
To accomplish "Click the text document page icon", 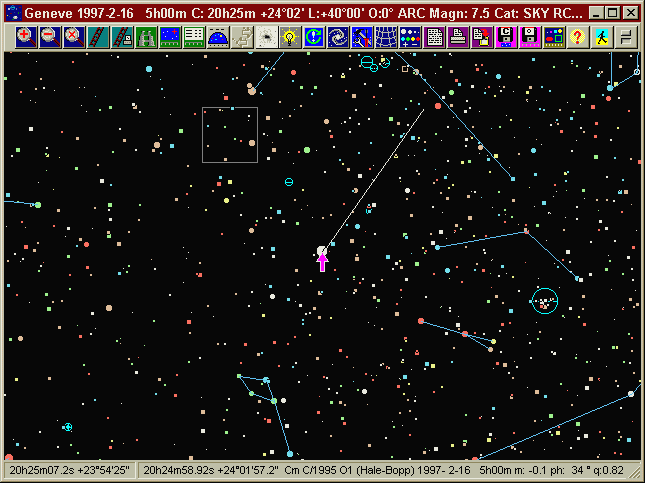I will [x=434, y=37].
